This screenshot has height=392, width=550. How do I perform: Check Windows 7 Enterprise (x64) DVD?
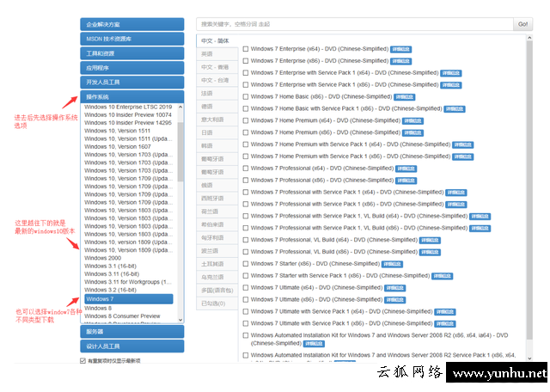point(246,49)
